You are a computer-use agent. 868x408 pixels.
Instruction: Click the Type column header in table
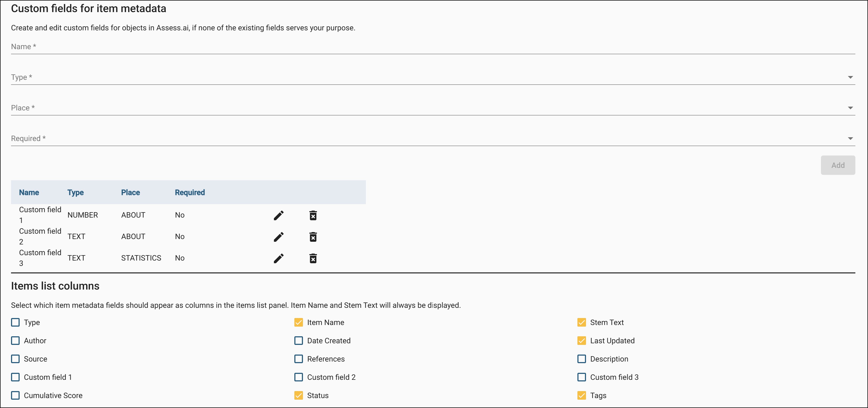[76, 193]
